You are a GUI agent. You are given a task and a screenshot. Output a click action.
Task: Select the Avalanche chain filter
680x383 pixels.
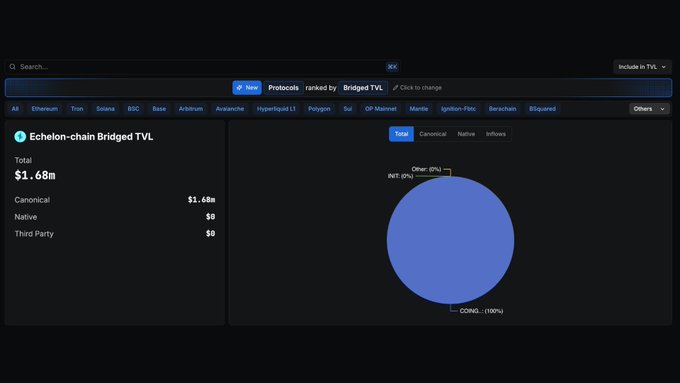230,109
